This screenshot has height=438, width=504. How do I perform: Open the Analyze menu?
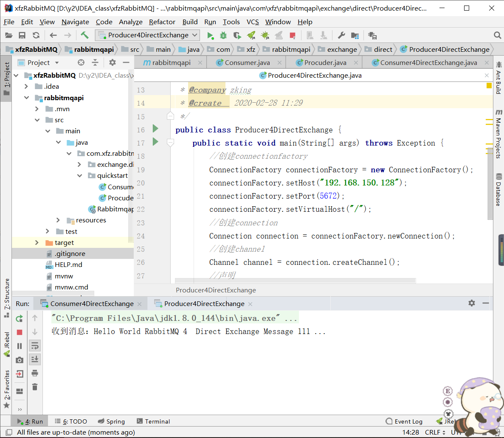point(130,22)
